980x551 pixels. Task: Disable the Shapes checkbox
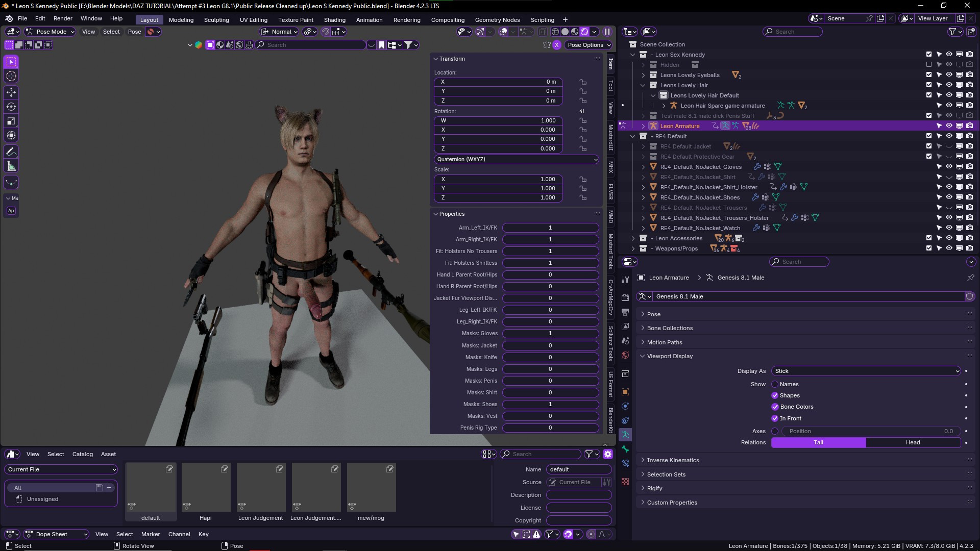coord(775,395)
